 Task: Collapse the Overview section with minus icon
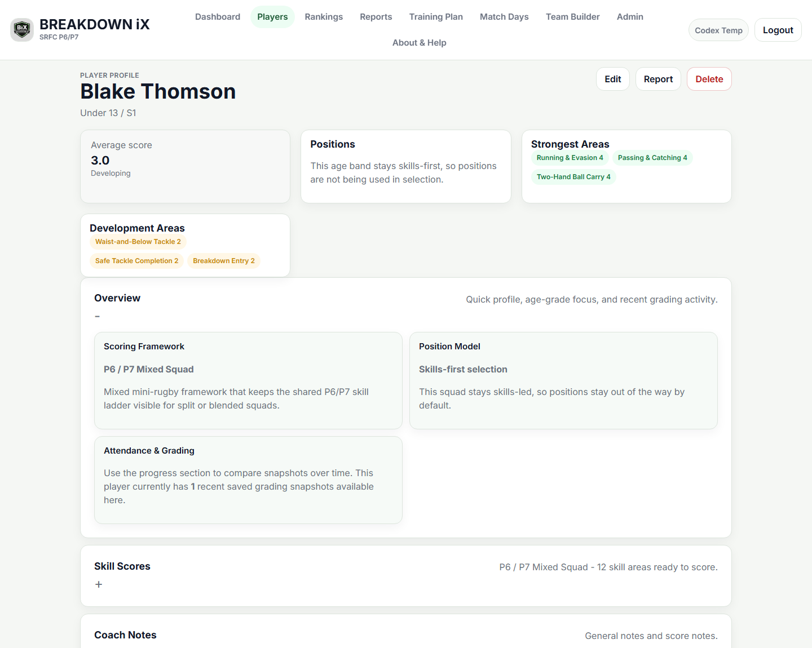point(98,317)
